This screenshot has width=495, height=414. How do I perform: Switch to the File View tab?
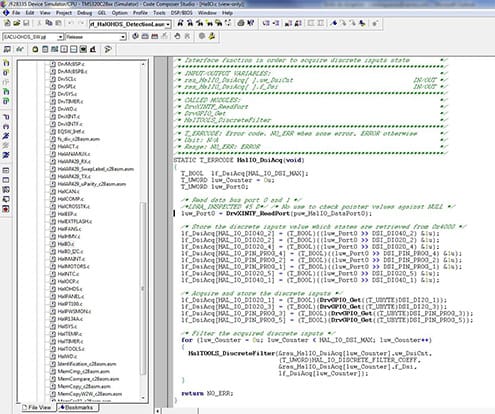point(37,407)
